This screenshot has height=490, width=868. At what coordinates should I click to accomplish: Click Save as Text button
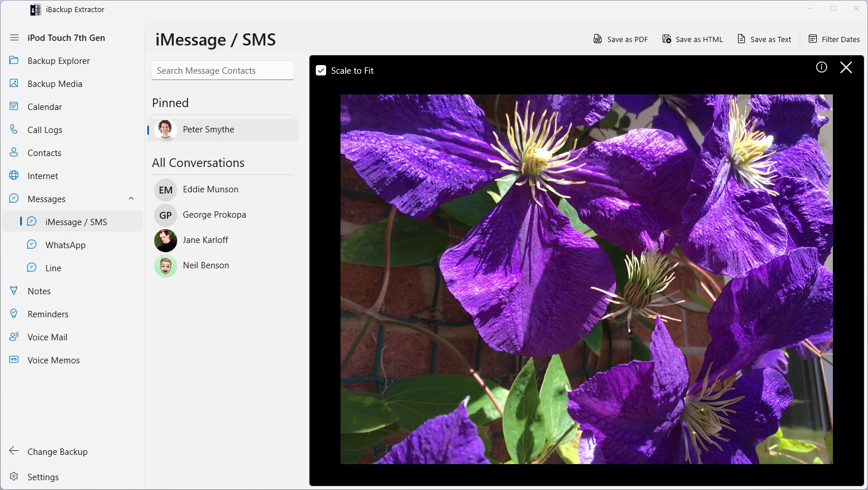click(764, 39)
